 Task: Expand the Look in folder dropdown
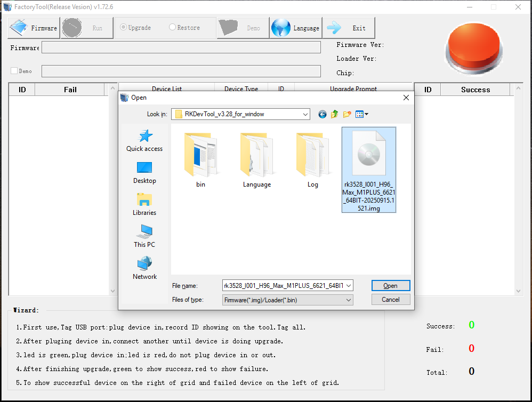click(x=305, y=114)
